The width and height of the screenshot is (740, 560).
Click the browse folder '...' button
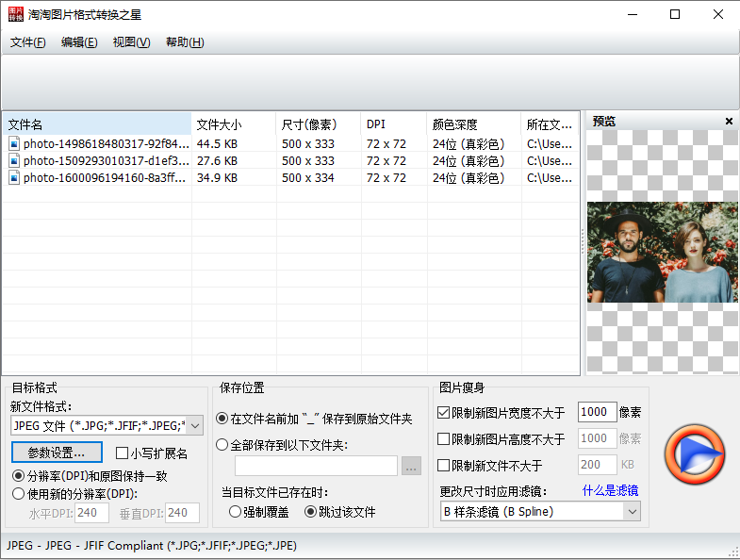pyautogui.click(x=411, y=466)
